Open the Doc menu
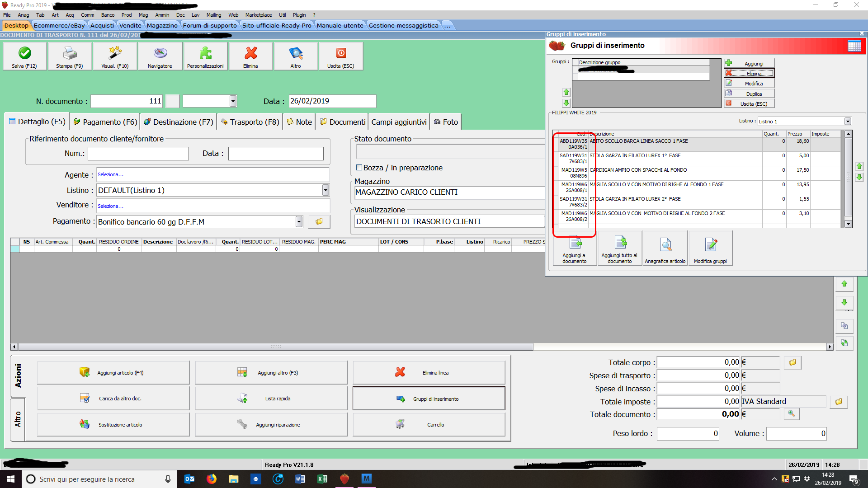868x488 pixels. pos(180,15)
